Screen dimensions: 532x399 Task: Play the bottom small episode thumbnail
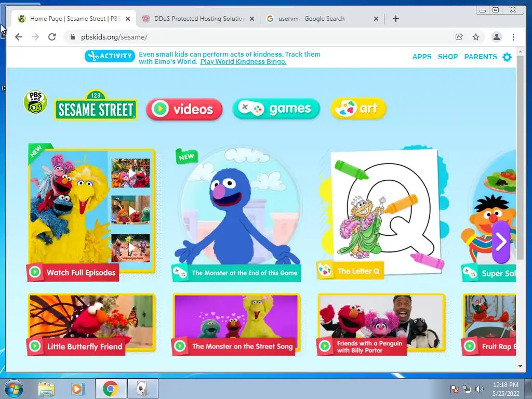coord(130,248)
